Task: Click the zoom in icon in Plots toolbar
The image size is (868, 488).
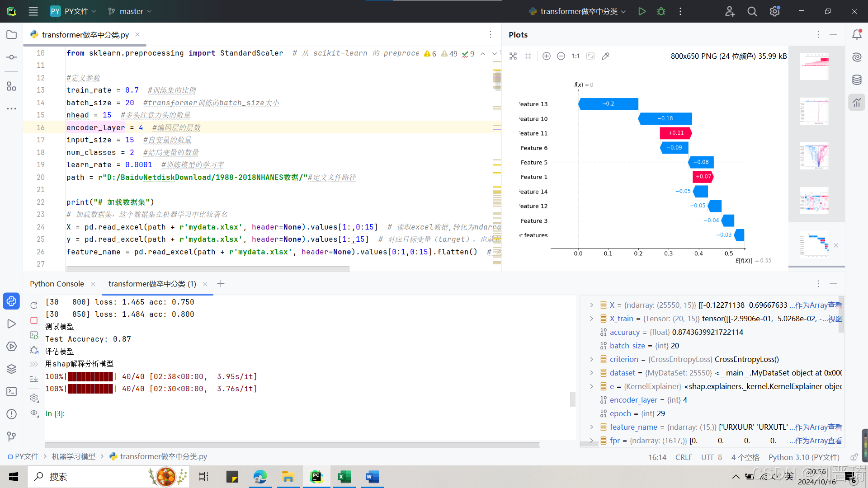Action: pos(546,56)
